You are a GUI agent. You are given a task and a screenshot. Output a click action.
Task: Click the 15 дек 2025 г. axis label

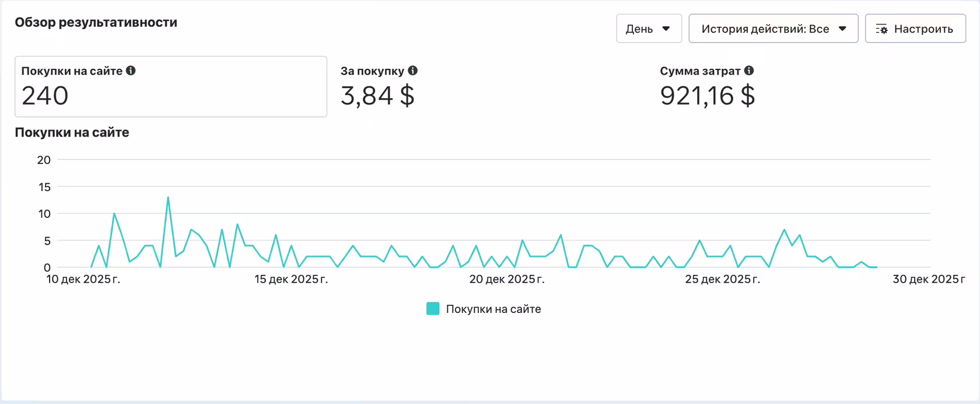(291, 279)
